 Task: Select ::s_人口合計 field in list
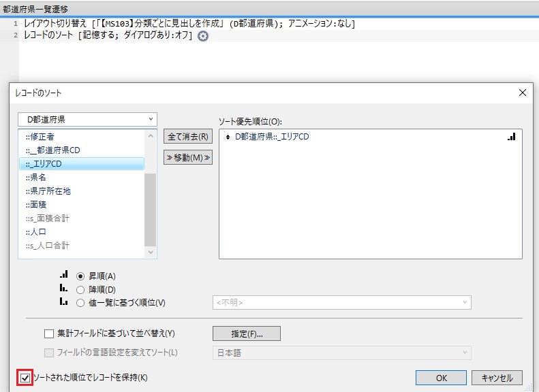[82, 246]
